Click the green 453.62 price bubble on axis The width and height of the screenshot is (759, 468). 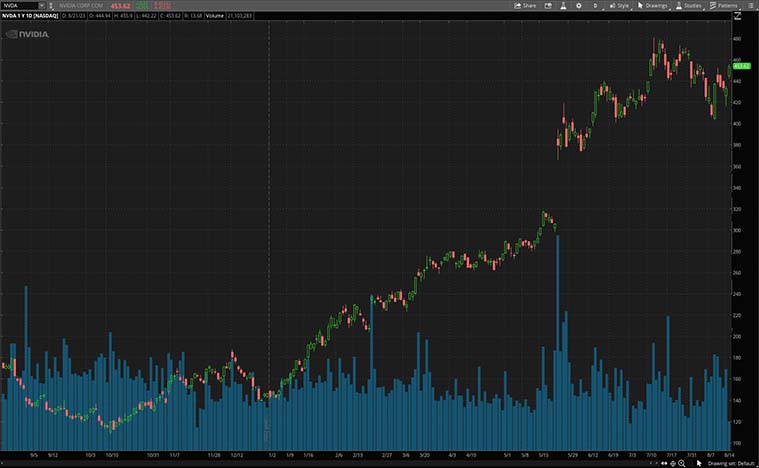pyautogui.click(x=742, y=66)
